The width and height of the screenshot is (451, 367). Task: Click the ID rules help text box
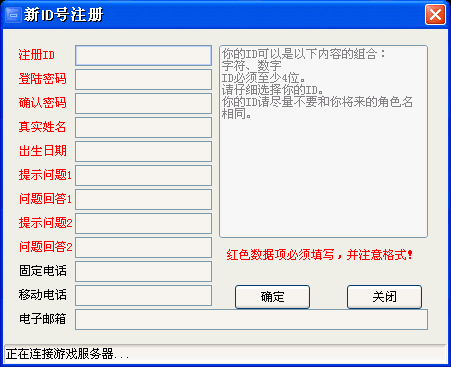point(323,141)
